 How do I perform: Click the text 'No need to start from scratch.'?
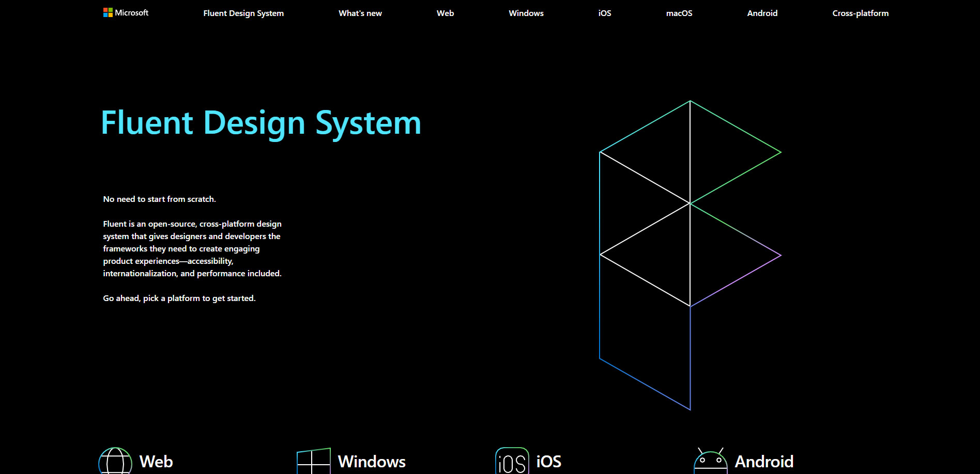[159, 199]
